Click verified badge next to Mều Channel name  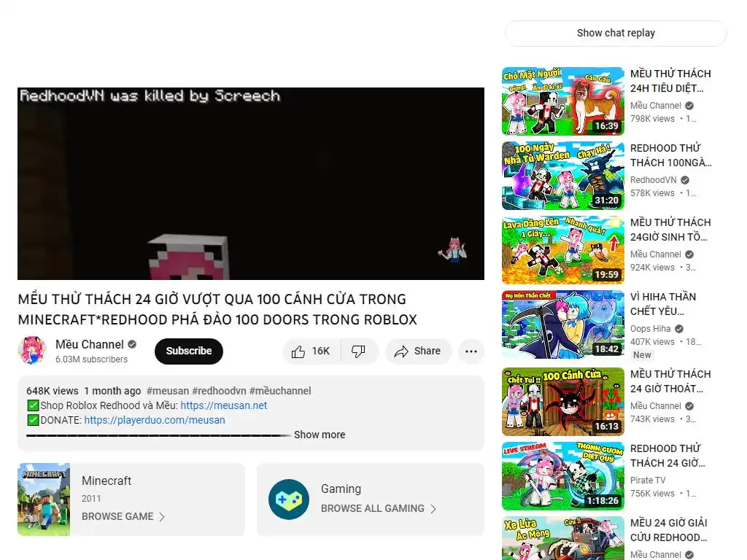[x=132, y=344]
